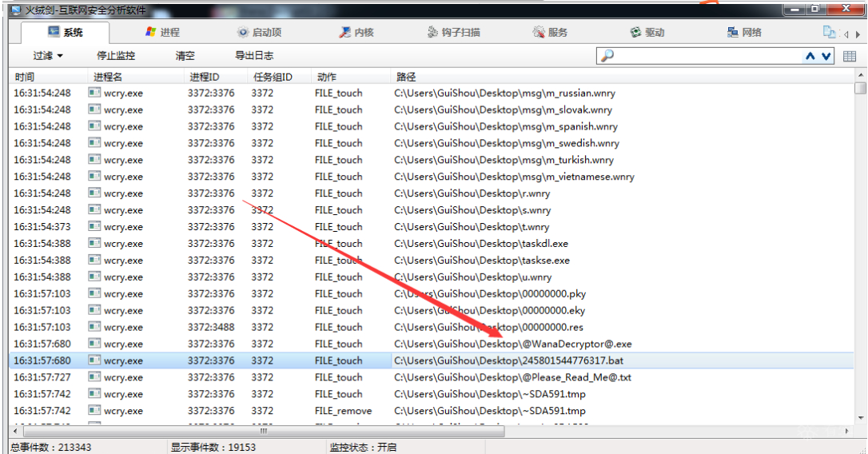868x454 pixels.
Task: Click the 内核 tab icon
Action: point(344,32)
